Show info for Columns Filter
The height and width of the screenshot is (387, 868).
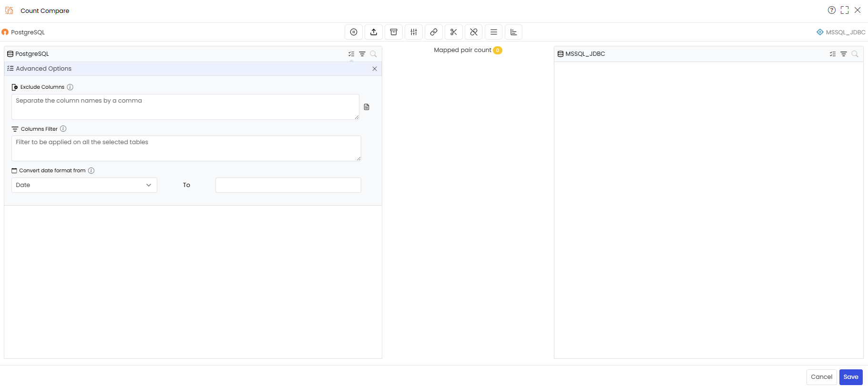point(63,129)
